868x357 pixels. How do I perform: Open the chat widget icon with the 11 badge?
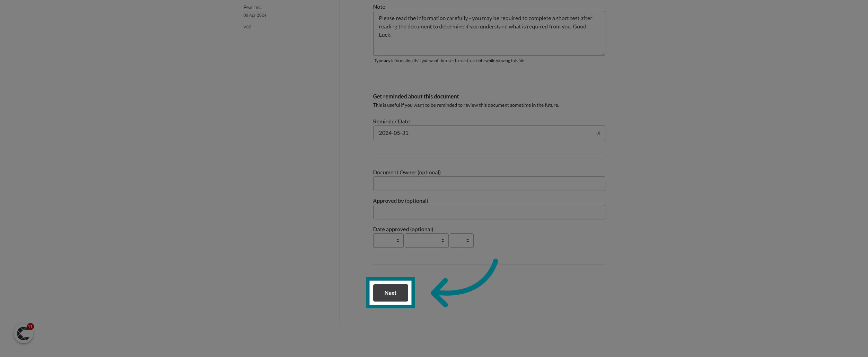24,334
